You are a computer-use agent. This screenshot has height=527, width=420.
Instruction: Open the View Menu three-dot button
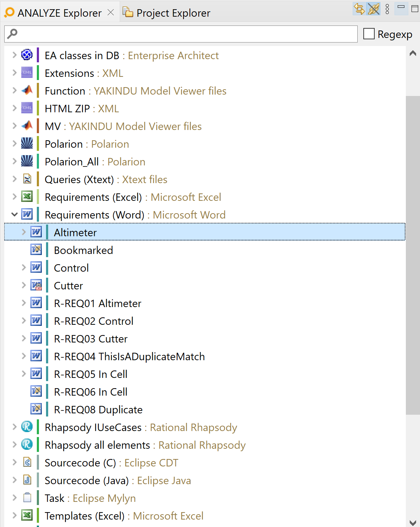(387, 9)
